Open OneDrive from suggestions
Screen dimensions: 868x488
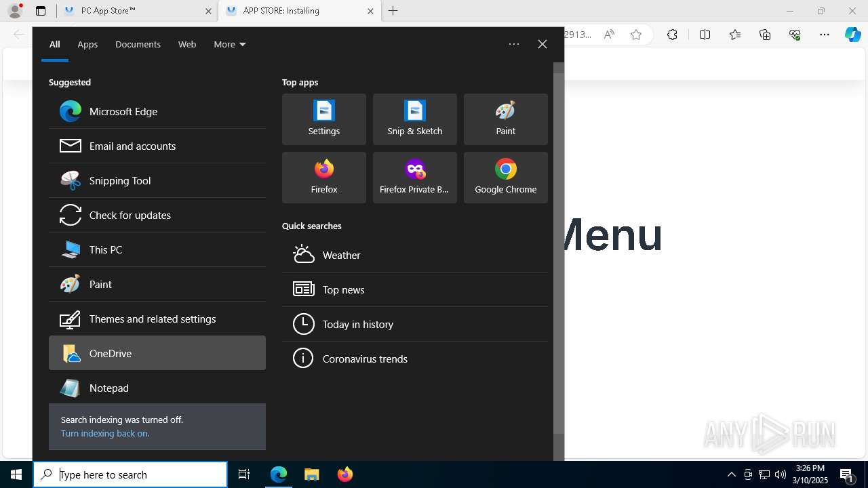click(157, 353)
